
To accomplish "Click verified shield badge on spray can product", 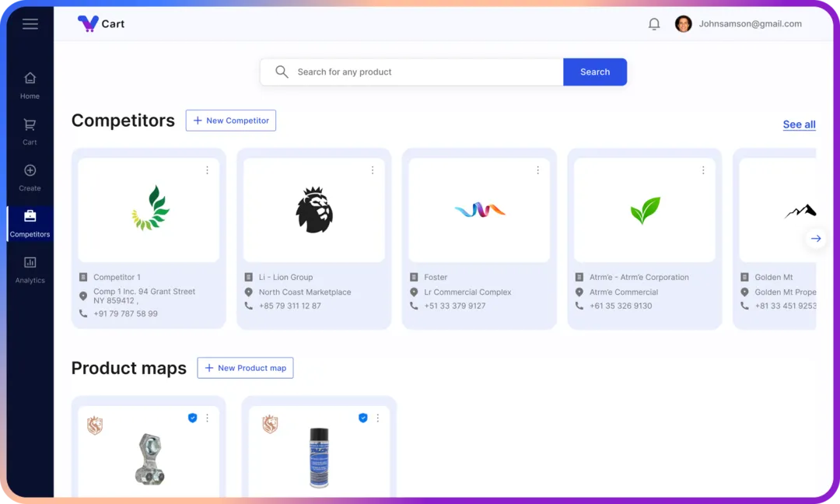I will tap(362, 418).
